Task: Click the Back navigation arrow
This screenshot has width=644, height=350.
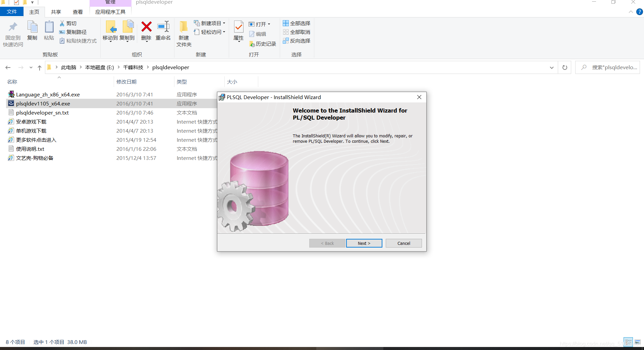Action: pyautogui.click(x=8, y=68)
